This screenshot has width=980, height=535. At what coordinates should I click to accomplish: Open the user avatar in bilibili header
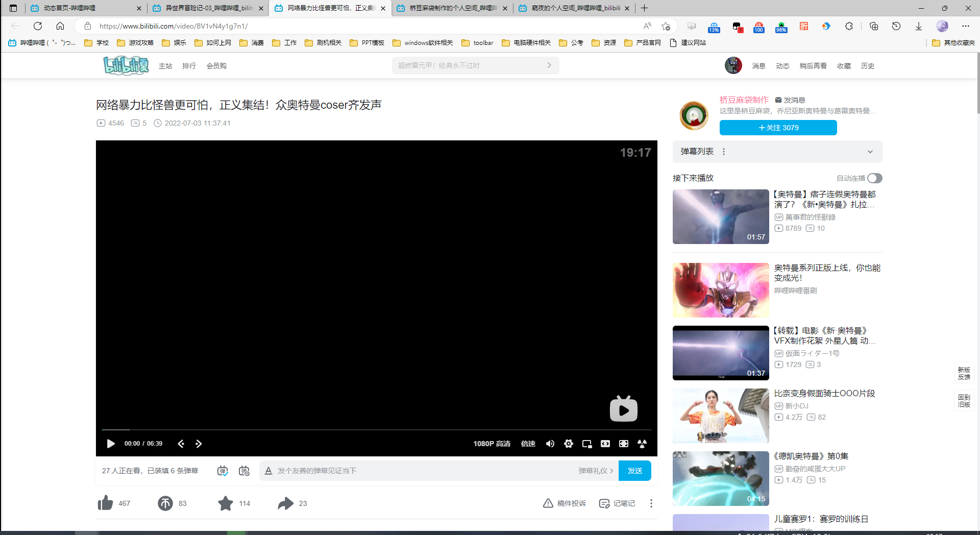pyautogui.click(x=733, y=65)
